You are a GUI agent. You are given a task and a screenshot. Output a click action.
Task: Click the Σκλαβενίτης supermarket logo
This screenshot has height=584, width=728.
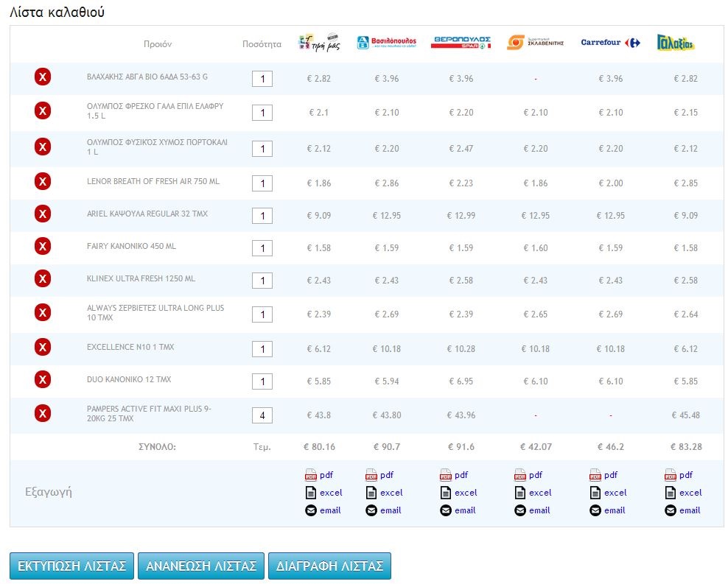pos(535,43)
